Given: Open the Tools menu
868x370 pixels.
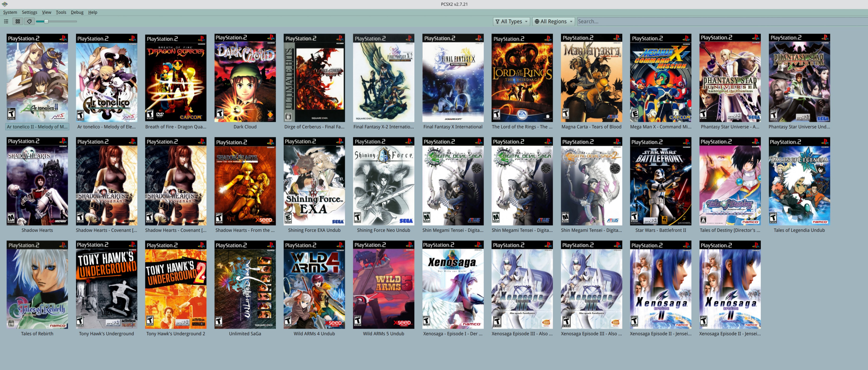Looking at the screenshot, I should click(61, 12).
